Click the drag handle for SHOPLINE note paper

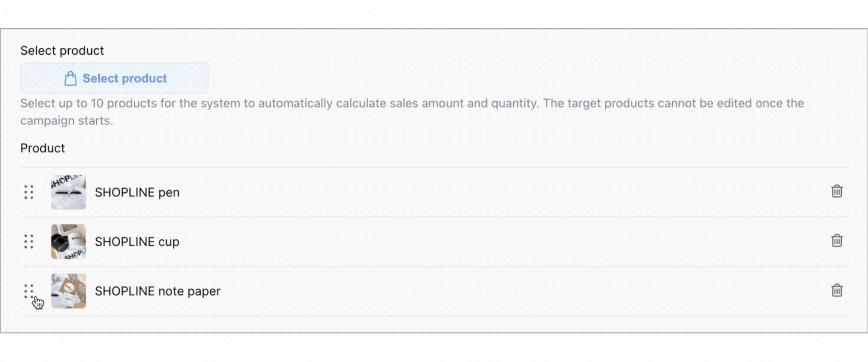point(29,291)
